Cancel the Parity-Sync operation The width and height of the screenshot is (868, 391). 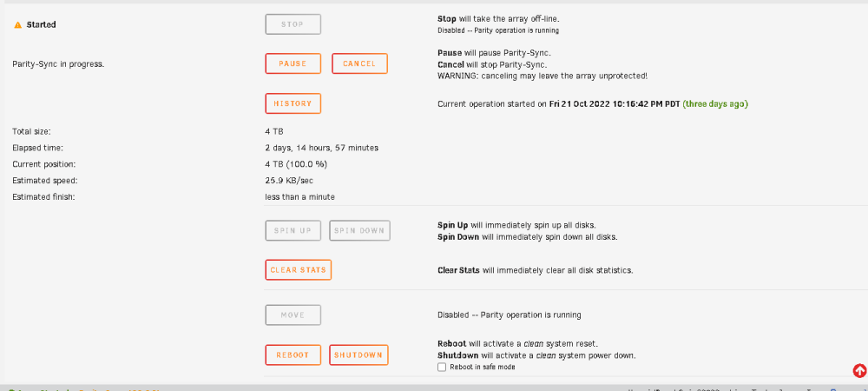pos(359,63)
